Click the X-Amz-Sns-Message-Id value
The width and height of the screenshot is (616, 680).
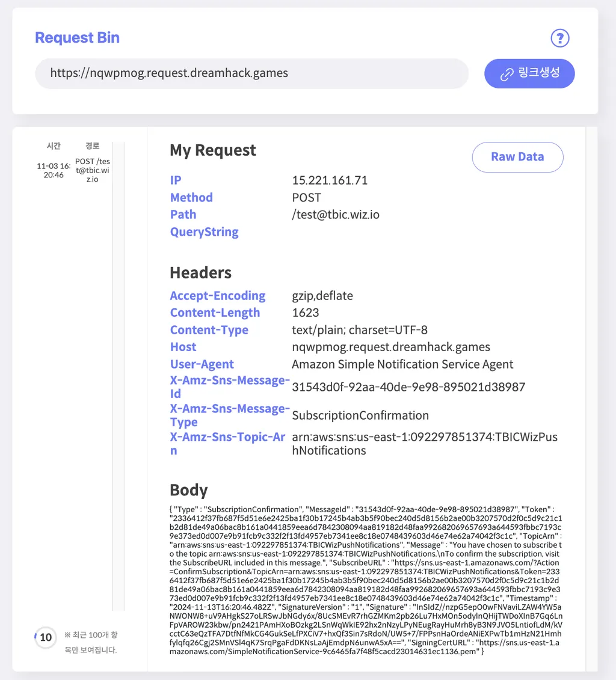point(408,387)
